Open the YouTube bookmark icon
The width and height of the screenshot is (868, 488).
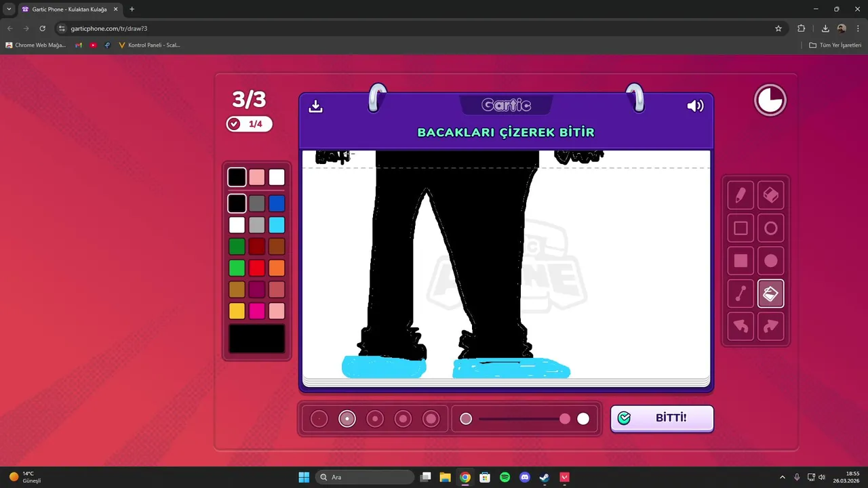pos(93,45)
